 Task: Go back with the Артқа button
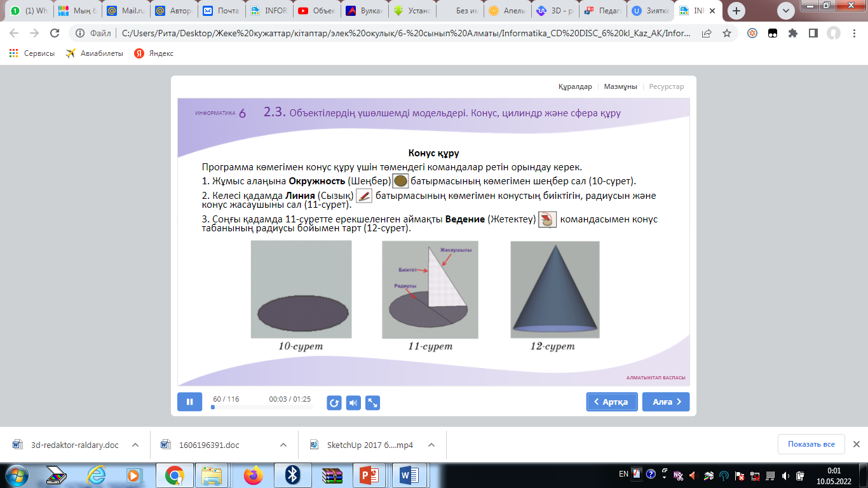[x=612, y=402]
